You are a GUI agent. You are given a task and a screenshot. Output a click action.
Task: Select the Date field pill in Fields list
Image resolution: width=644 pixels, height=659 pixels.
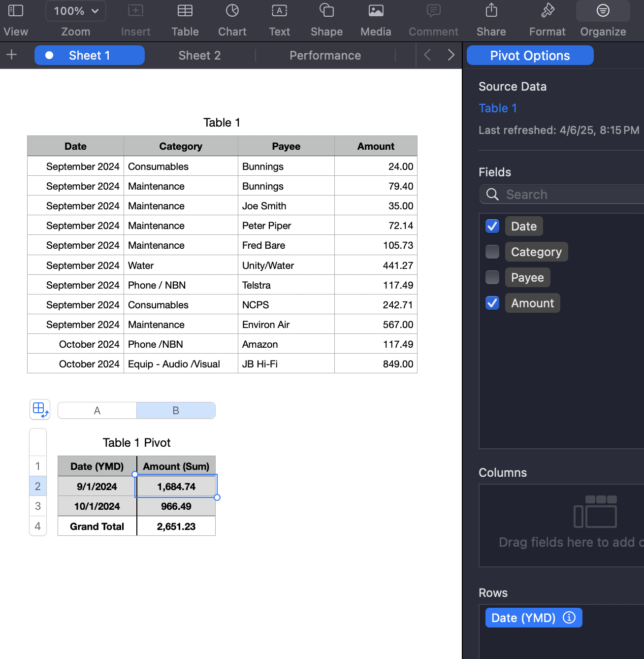(x=524, y=226)
